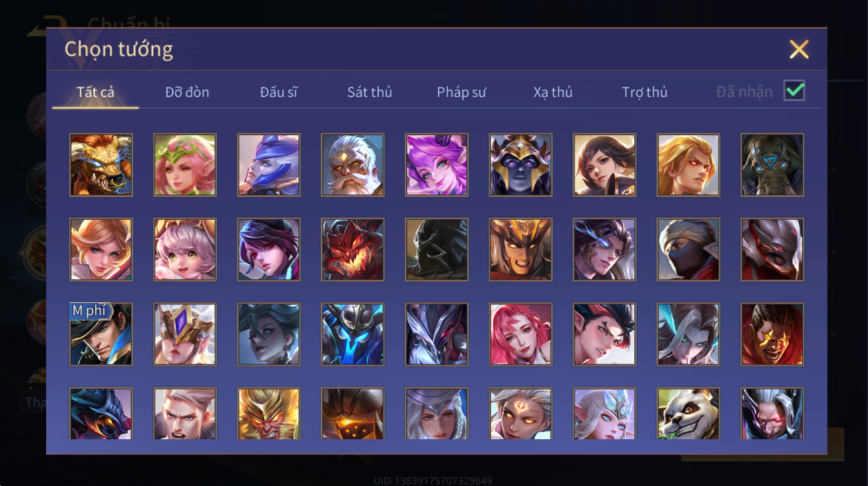
Task: Pick the purple-haired girl hero portrait
Action: point(437,165)
